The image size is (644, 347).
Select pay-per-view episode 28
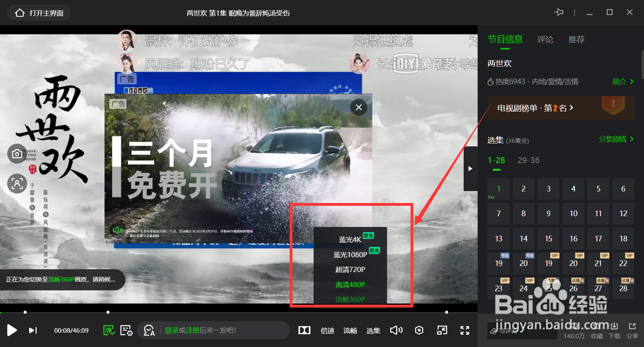(x=623, y=288)
